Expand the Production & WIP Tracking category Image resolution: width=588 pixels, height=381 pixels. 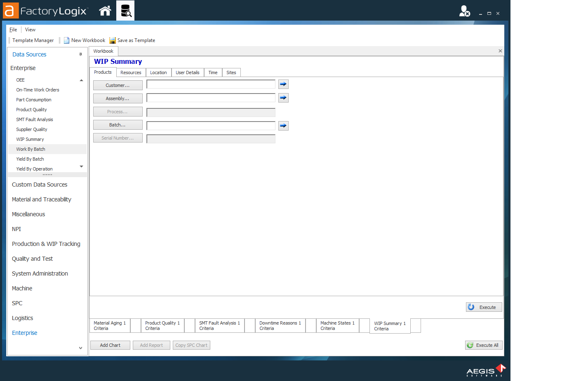[x=46, y=244]
